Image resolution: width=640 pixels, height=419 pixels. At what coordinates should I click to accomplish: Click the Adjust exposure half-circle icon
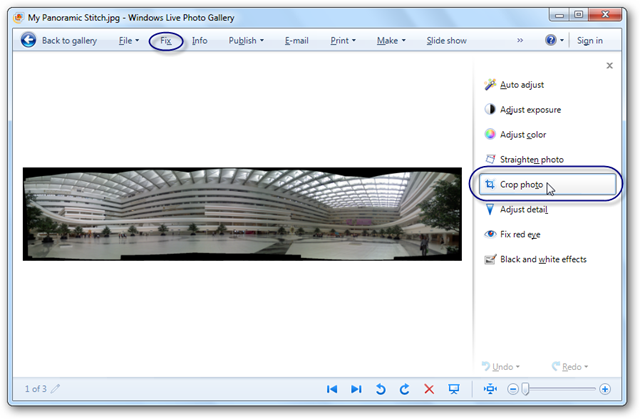pos(490,109)
